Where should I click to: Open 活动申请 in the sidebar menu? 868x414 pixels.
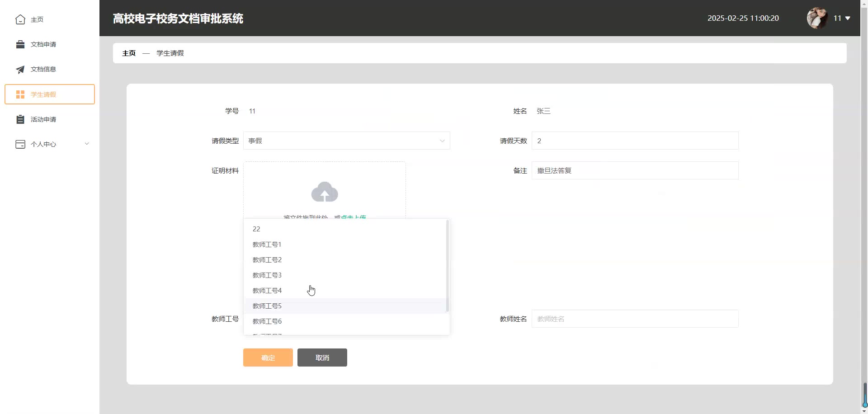(50, 119)
